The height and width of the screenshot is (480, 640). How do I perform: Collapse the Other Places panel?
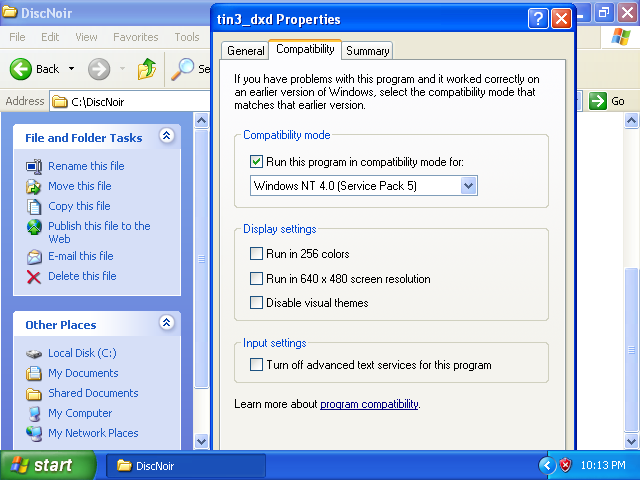(x=167, y=322)
